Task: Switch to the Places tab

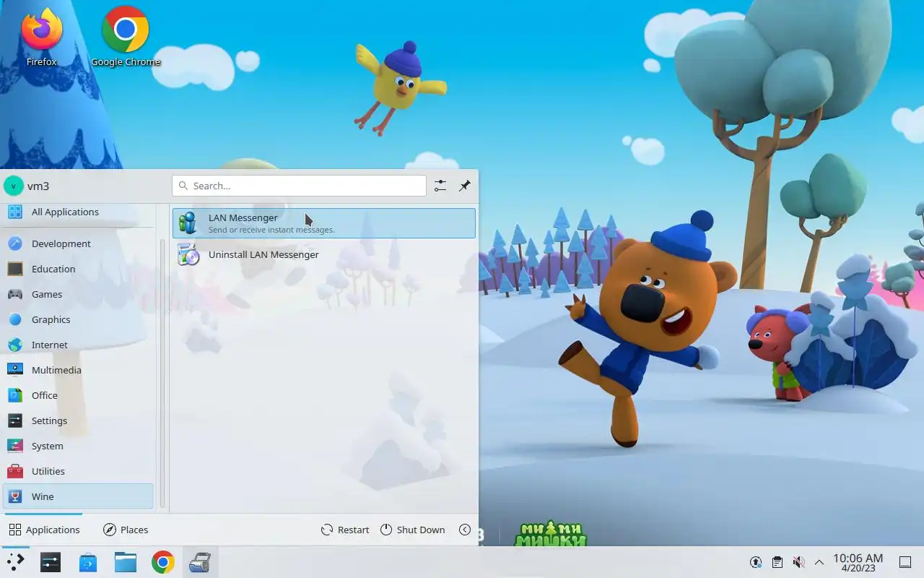Action: click(x=126, y=530)
